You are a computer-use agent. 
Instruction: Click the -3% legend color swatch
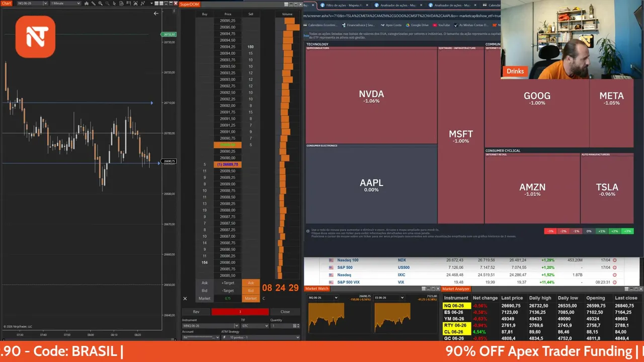pos(550,231)
